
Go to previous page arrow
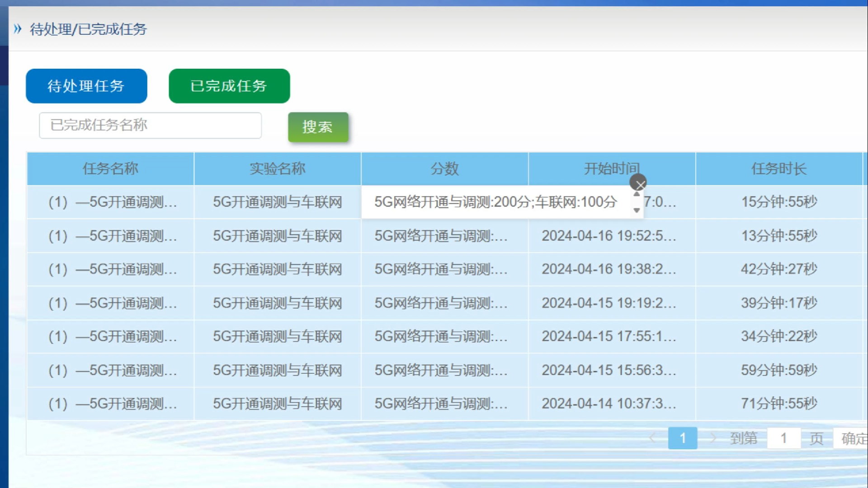click(x=652, y=438)
